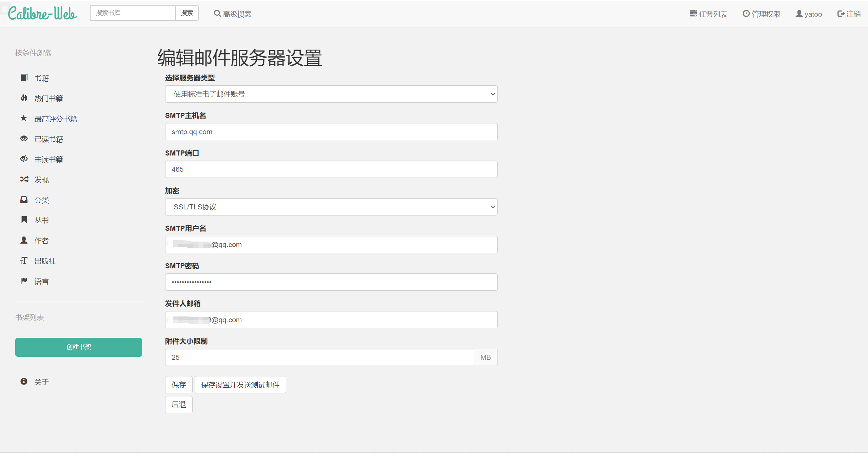Click the 注销 logout link
Screen dimensions: 868x453
point(849,14)
